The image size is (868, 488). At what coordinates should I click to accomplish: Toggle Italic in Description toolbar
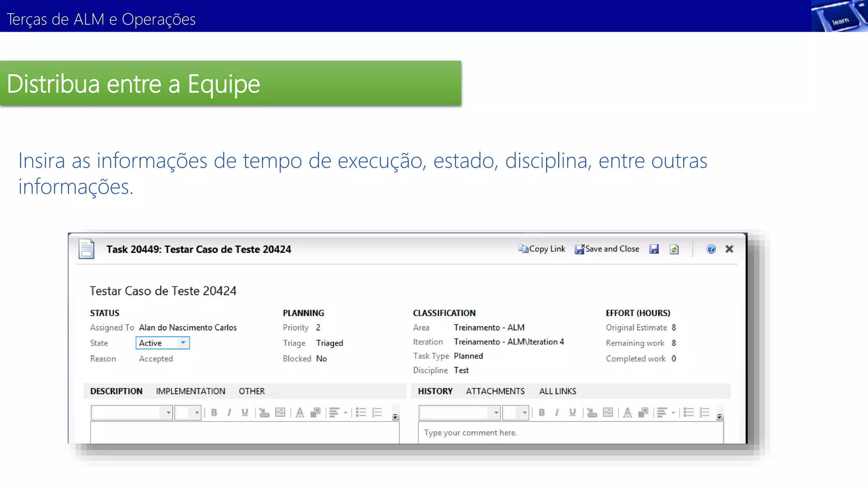click(x=229, y=413)
